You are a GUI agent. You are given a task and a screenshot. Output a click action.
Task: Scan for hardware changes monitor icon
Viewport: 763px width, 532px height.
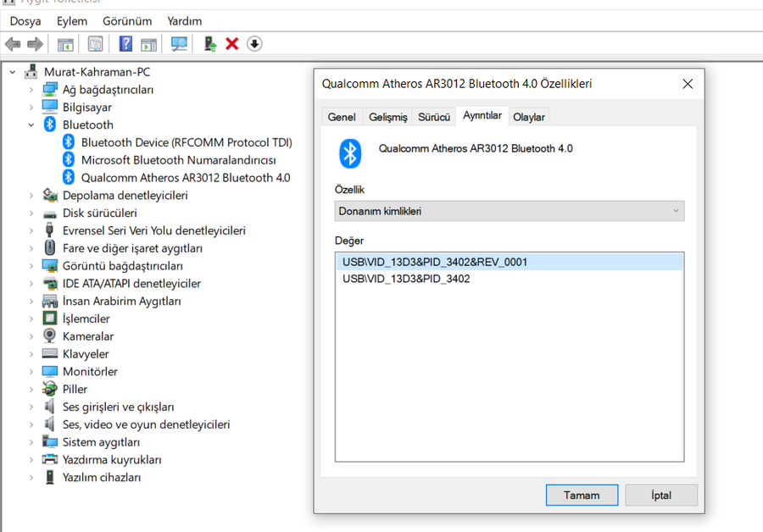(x=179, y=44)
